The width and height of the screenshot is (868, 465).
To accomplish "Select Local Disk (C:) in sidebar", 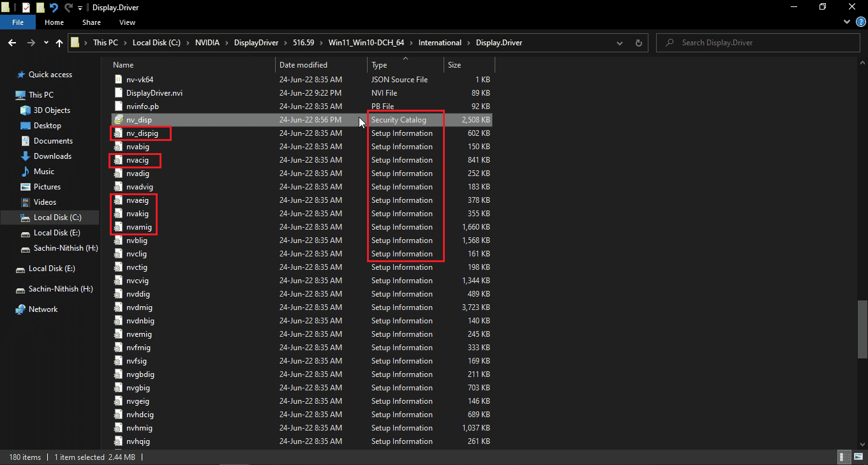I will pos(57,218).
